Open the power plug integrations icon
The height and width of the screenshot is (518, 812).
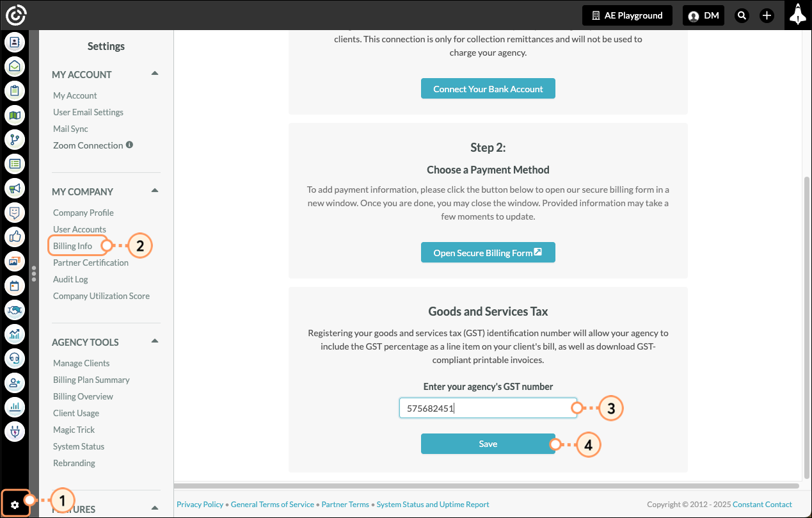point(15,431)
